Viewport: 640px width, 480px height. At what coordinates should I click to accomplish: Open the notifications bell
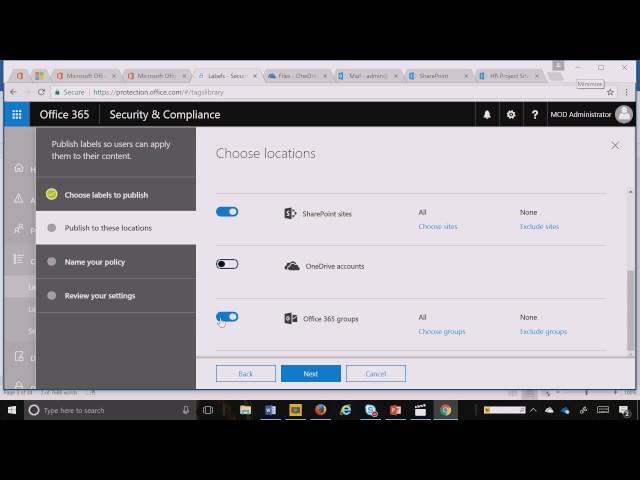[x=487, y=115]
